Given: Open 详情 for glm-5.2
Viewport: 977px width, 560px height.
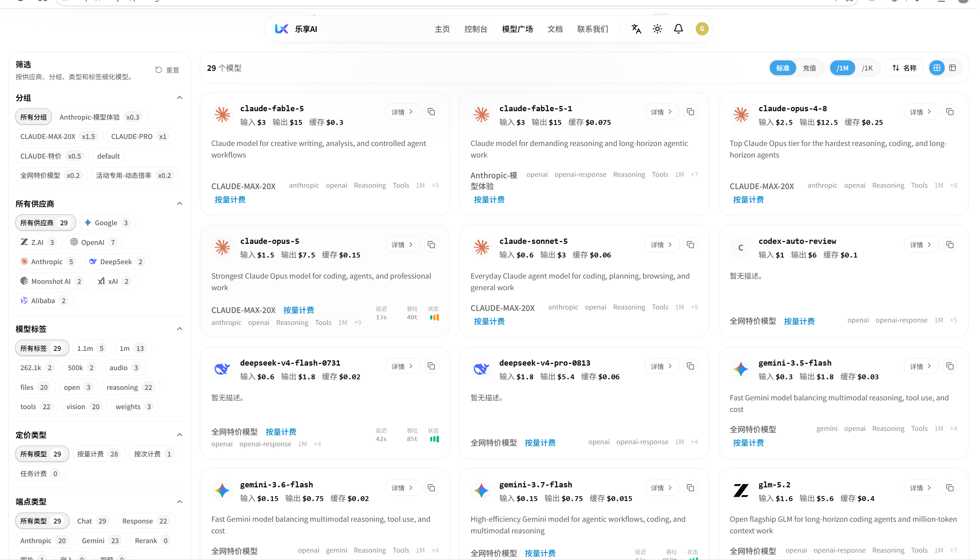Looking at the screenshot, I should click(x=921, y=488).
